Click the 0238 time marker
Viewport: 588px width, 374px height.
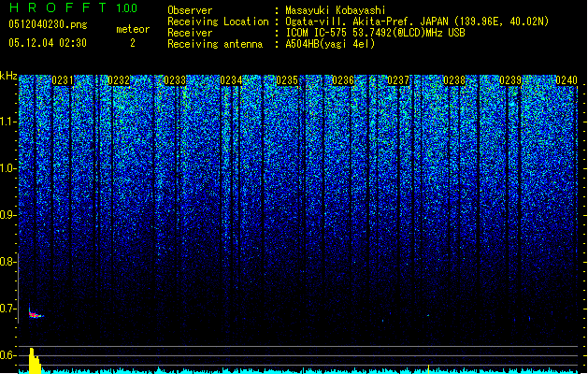pyautogui.click(x=454, y=80)
